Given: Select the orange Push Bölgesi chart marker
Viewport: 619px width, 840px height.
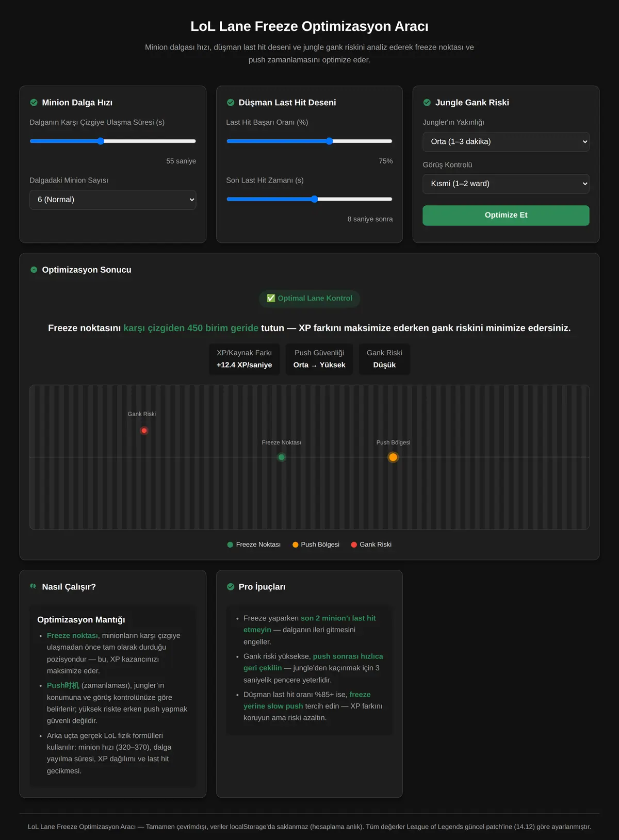Looking at the screenshot, I should tap(393, 457).
